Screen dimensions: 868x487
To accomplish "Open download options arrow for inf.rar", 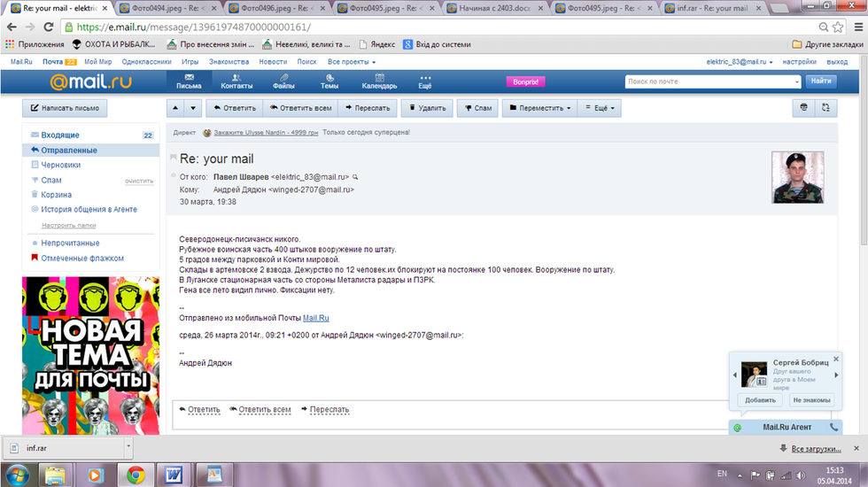I will (128, 448).
